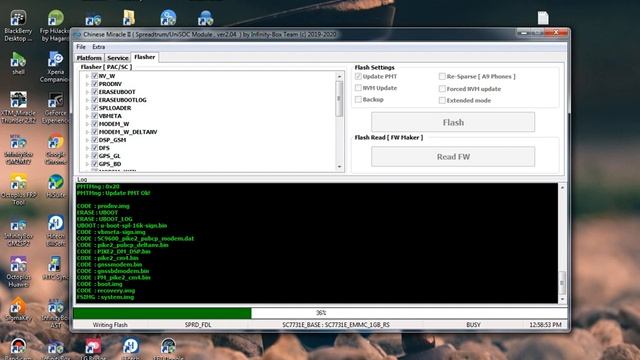This screenshot has height=360, width=640.
Task: Launch the Infinity Box AST shortcut
Action: 55,312
